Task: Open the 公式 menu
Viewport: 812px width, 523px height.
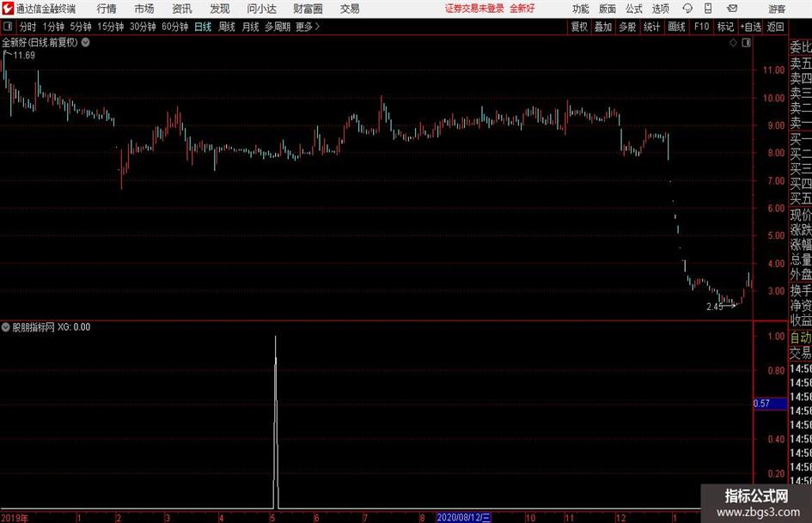Action: click(x=633, y=9)
